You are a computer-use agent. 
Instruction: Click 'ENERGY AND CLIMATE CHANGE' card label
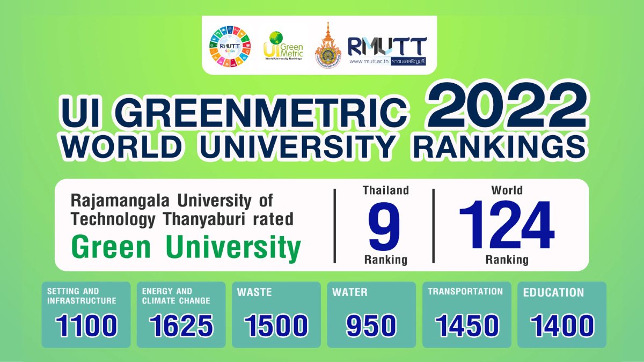(176, 296)
